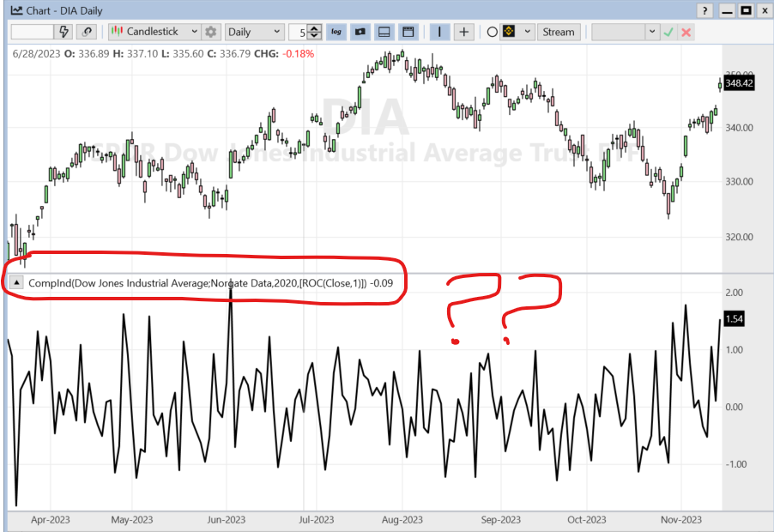Viewport: 774px width, 532px height.
Task: Toggle the lower pane layout icon
Action: 384,32
